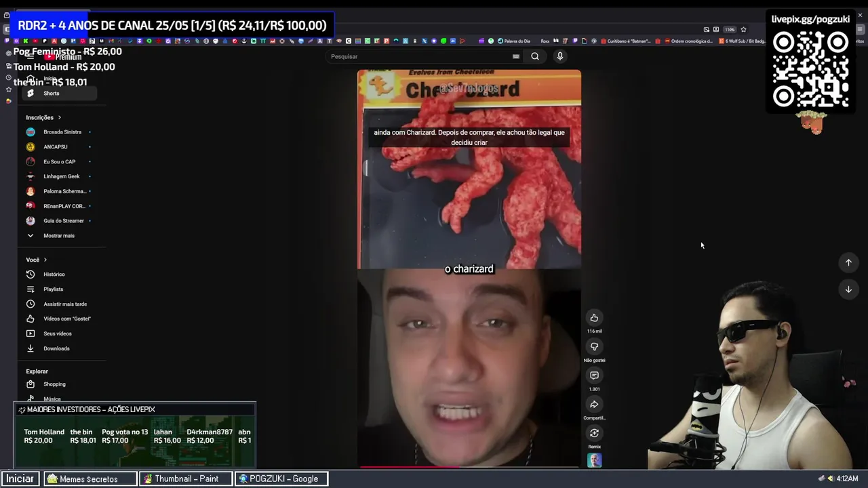The width and height of the screenshot is (868, 488).
Task: Remix this Short
Action: pos(594,433)
